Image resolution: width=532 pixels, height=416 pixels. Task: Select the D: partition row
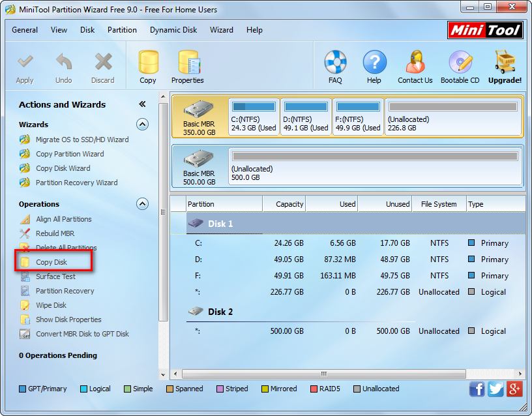pyautogui.click(x=347, y=260)
